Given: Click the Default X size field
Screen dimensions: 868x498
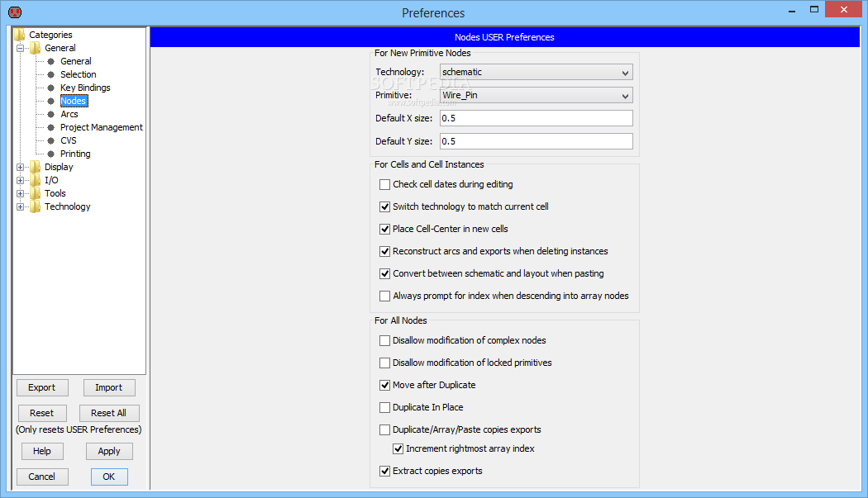Looking at the screenshot, I should 536,118.
